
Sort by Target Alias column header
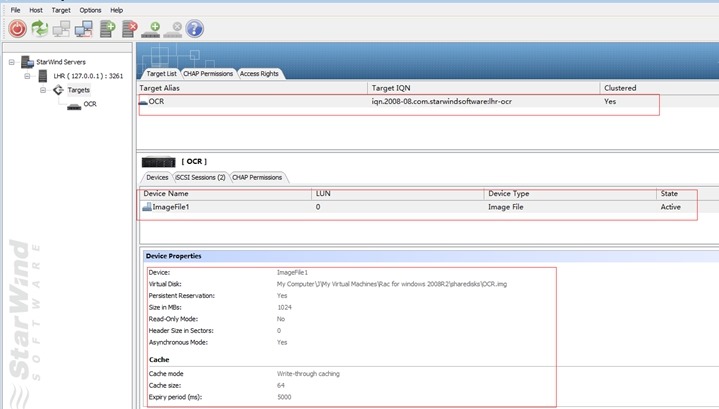(252, 88)
